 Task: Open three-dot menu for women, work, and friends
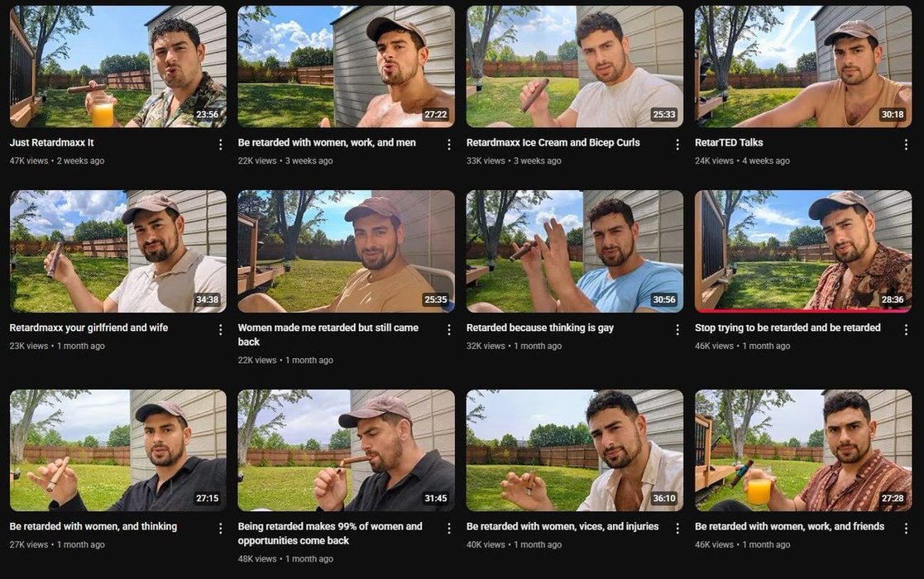(906, 529)
